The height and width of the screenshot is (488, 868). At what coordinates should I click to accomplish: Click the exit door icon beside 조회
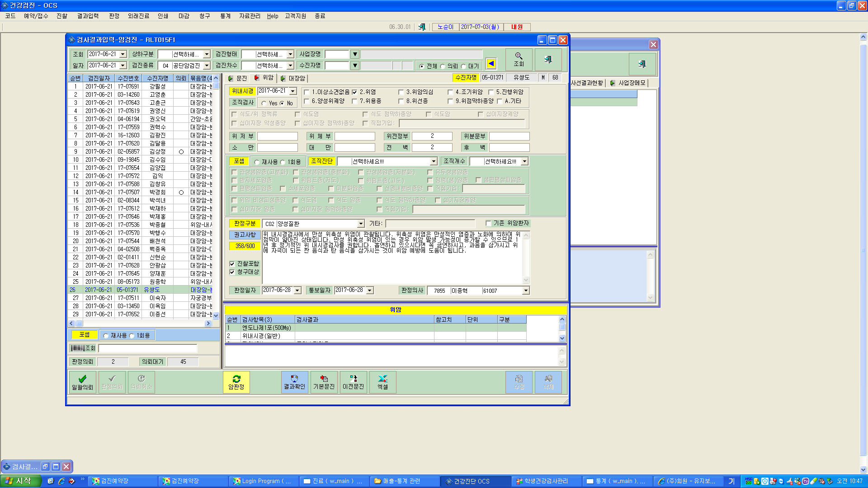coord(548,60)
